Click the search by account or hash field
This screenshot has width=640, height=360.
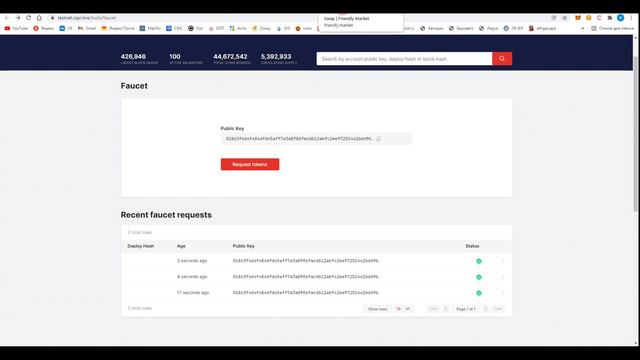click(404, 59)
